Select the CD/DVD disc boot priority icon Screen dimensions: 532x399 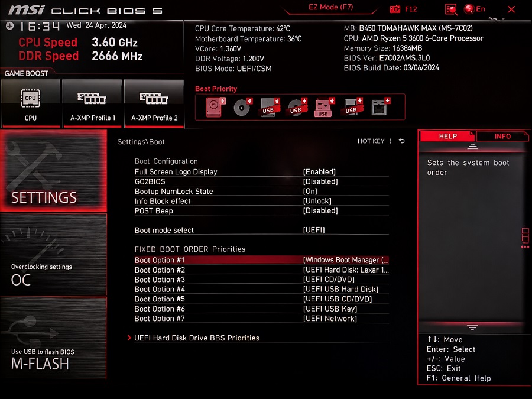point(243,107)
